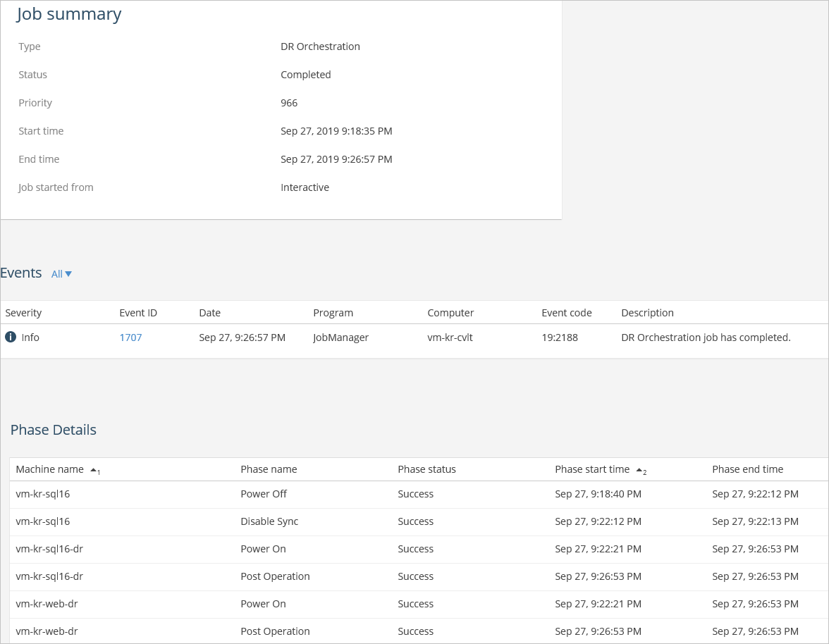Click the 'Phase Details' heading
Viewport: 829px width, 644px height.
coord(54,430)
